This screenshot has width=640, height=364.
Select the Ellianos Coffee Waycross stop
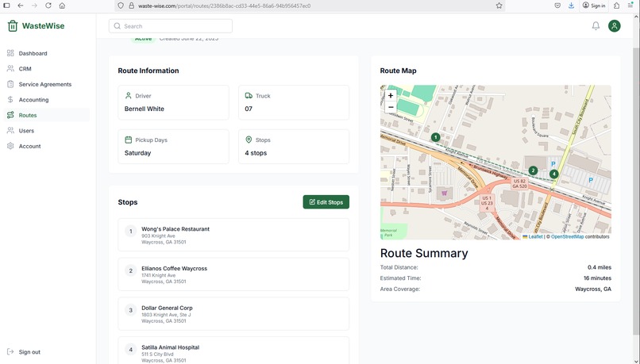click(233, 274)
